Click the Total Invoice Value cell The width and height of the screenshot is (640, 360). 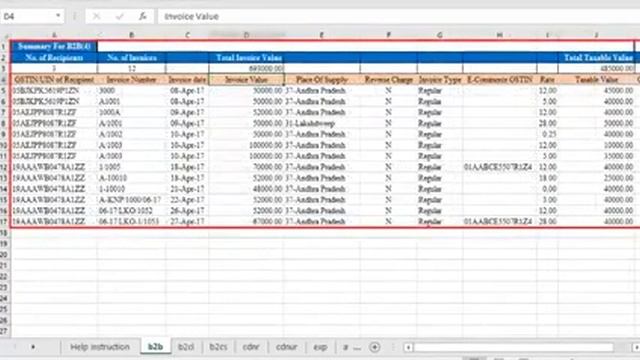tap(247, 58)
